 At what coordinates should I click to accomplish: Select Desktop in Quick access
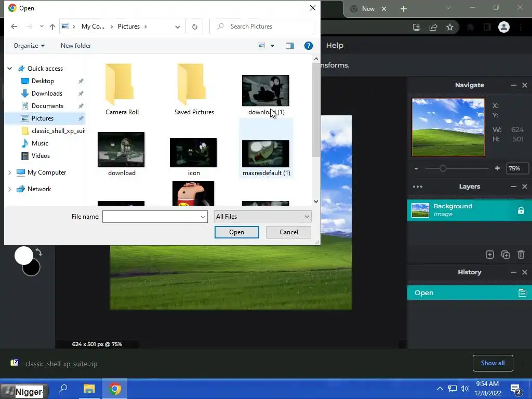(43, 81)
